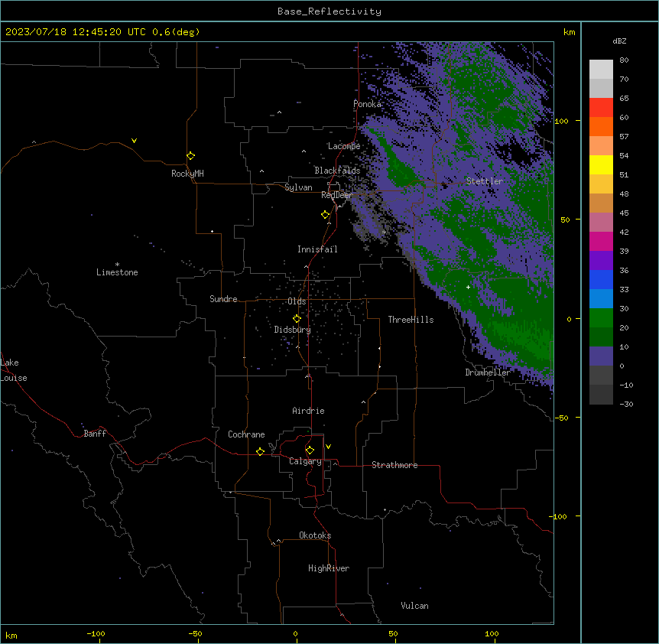
Task: Click the Sylvan label
Action: tap(298, 187)
